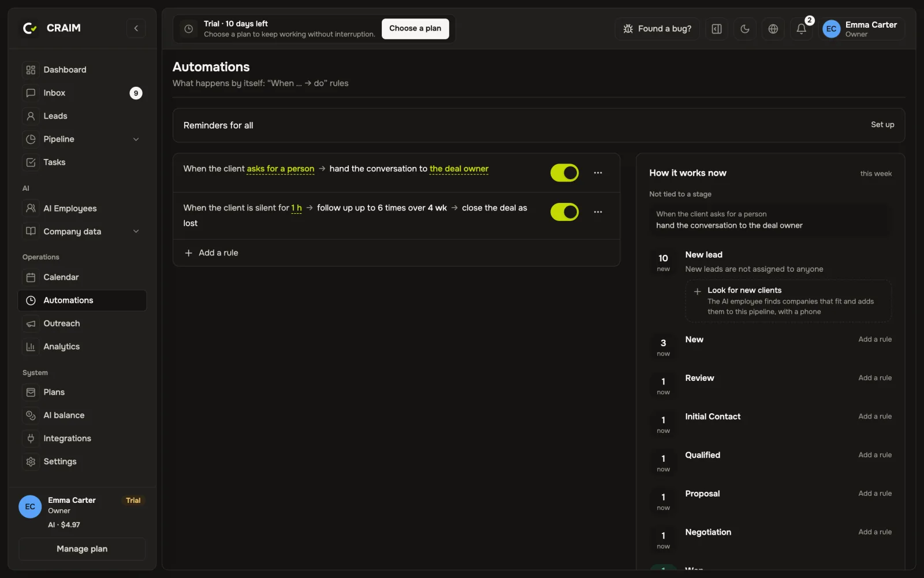This screenshot has width=924, height=578.
Task: Add a rule for the Review stage
Action: (875, 378)
